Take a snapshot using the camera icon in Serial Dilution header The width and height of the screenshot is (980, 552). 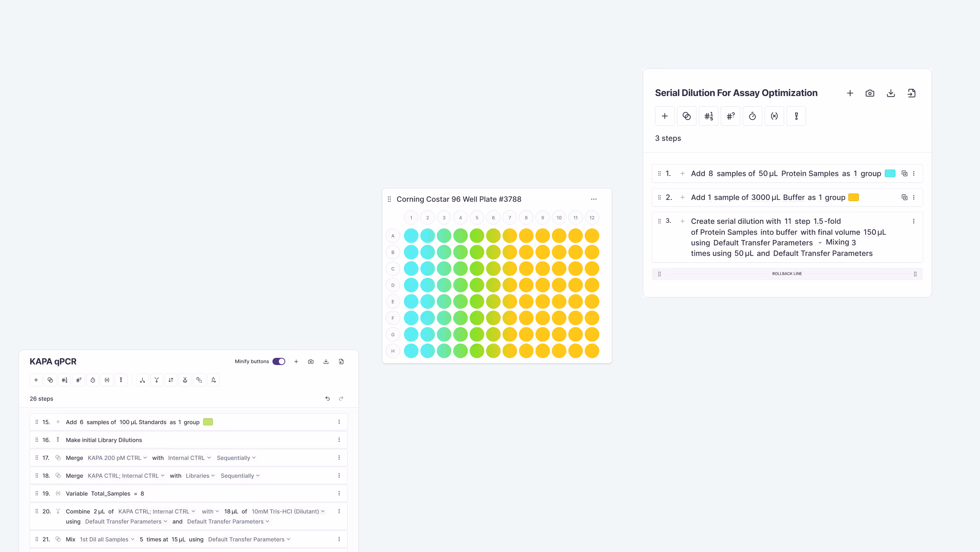point(870,93)
